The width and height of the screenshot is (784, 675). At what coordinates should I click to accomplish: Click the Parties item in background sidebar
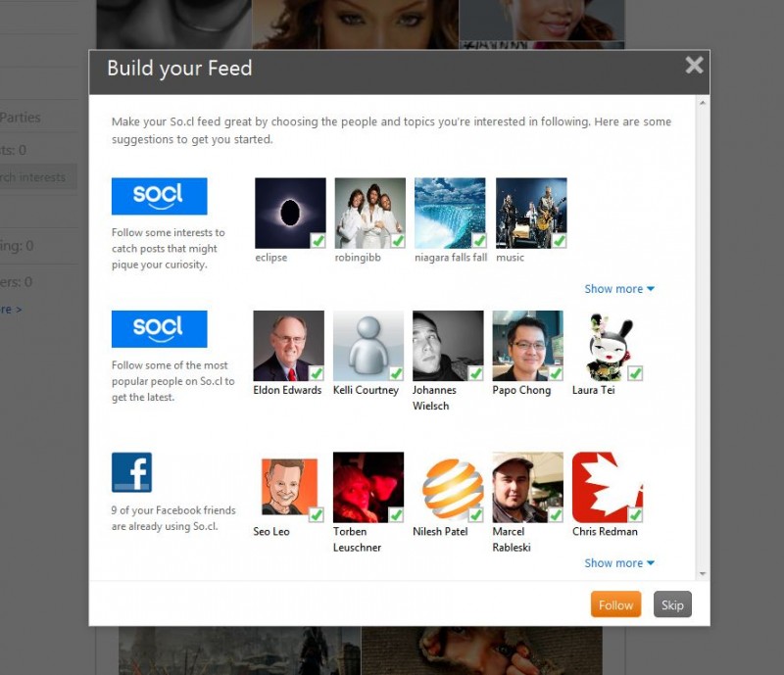click(21, 118)
